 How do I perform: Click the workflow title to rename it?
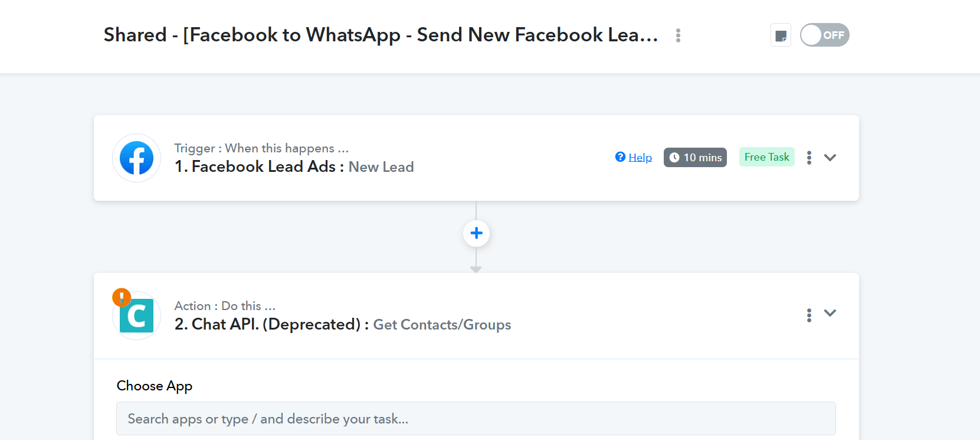[x=381, y=35]
